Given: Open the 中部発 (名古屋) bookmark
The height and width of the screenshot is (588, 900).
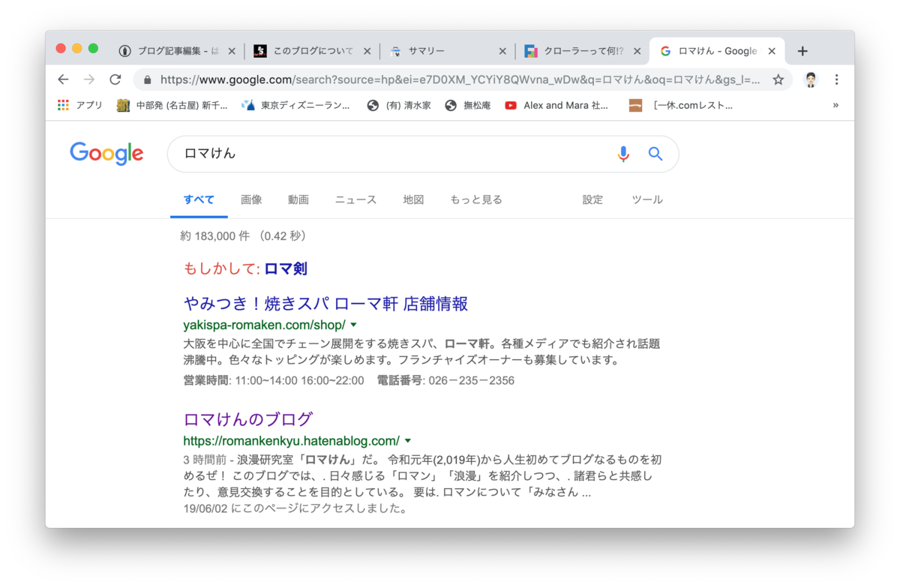Looking at the screenshot, I should [x=172, y=105].
